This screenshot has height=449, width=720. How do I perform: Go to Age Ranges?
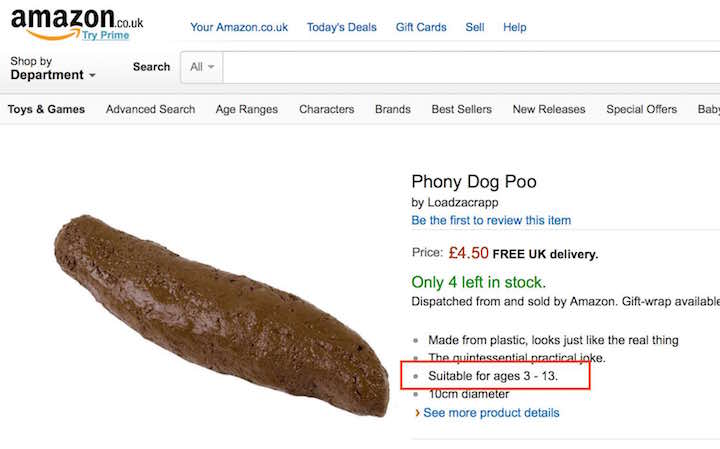[x=247, y=110]
